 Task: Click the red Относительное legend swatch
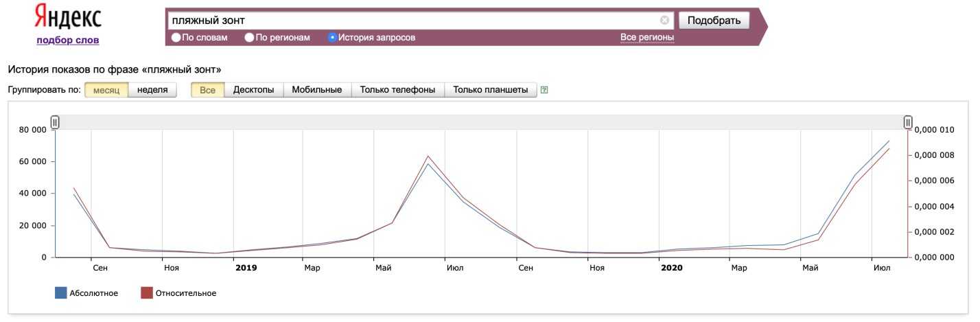[x=146, y=293]
